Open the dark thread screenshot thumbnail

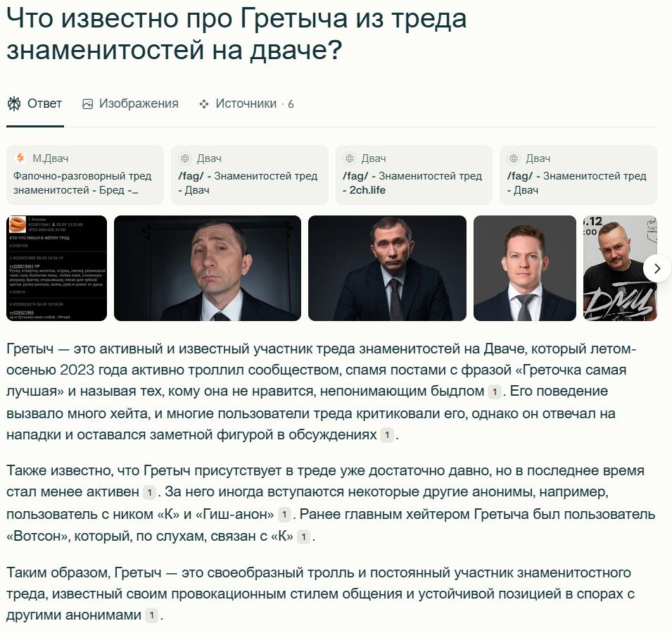coord(56,268)
